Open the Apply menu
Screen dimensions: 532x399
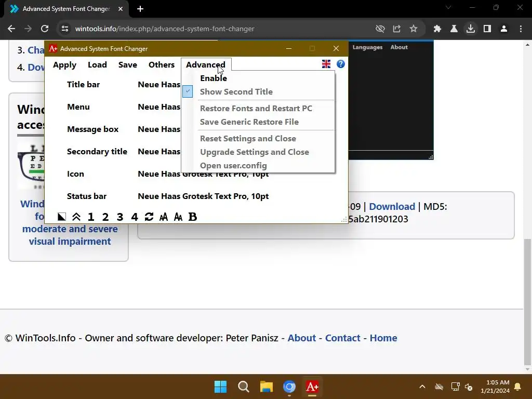tap(64, 65)
